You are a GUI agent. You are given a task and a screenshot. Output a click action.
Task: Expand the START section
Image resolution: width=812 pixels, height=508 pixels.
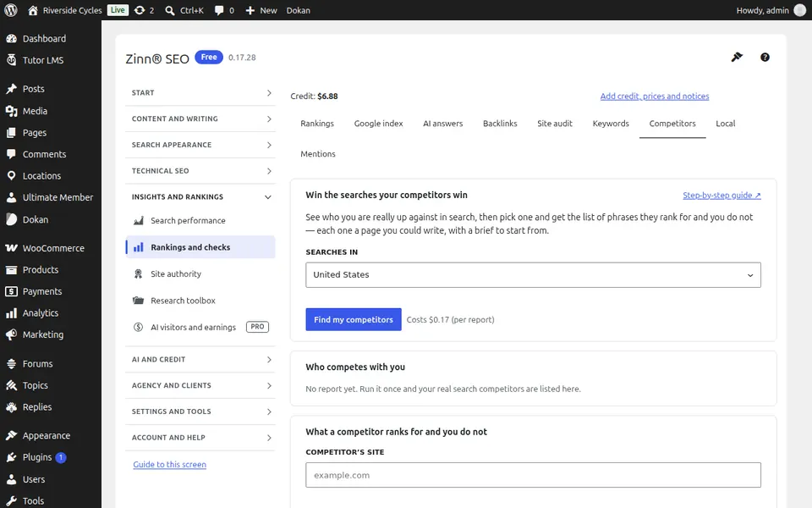[x=200, y=93]
